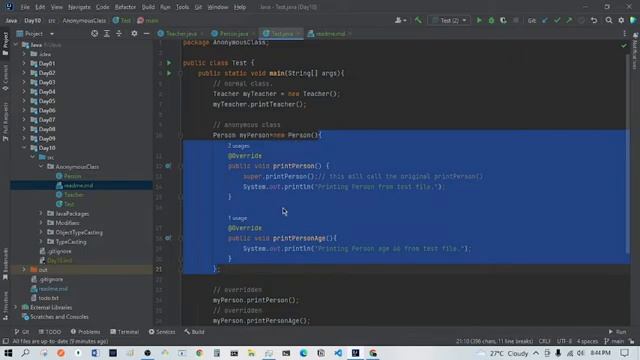
Task: Open the Build menu
Action: pos(148,7)
